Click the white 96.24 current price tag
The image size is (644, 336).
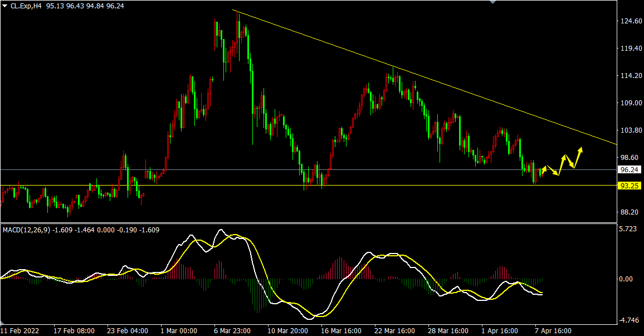point(629,170)
